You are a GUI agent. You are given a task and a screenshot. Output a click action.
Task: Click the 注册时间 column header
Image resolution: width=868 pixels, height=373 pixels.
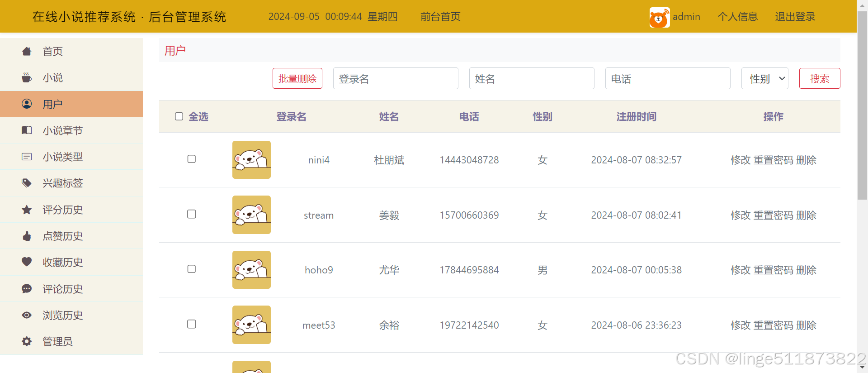point(636,116)
